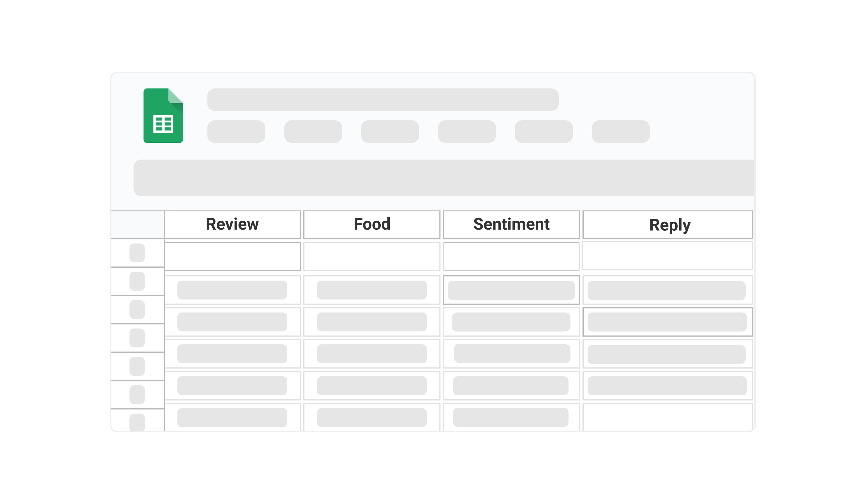
Task: Click the first empty Review cell
Action: coord(232,254)
